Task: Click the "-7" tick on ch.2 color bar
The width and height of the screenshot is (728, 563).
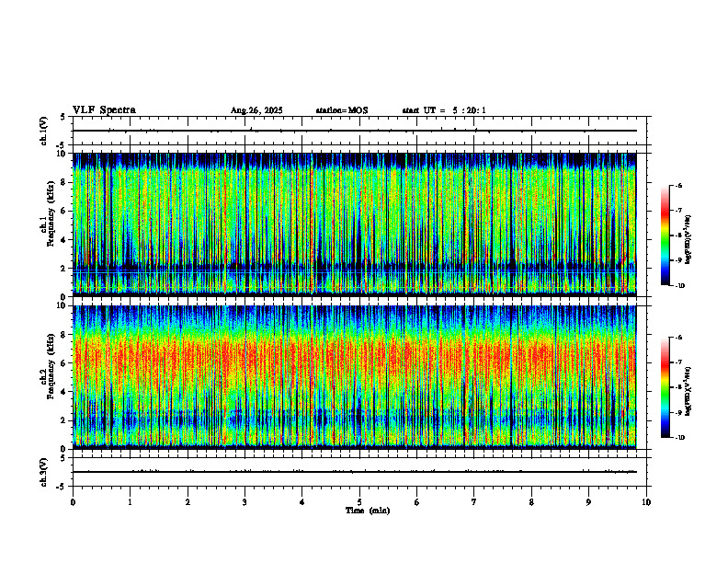Action: tap(678, 362)
